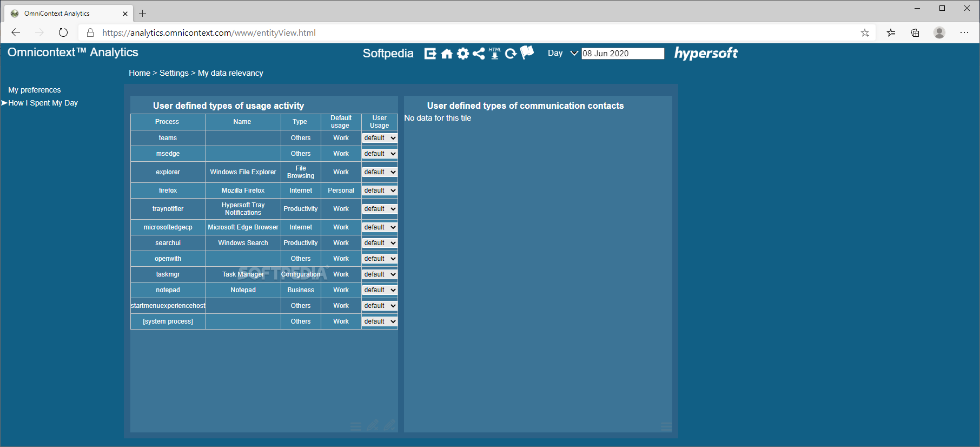This screenshot has width=980, height=447.
Task: Click the discard edits pencil icon
Action: pyautogui.click(x=373, y=425)
